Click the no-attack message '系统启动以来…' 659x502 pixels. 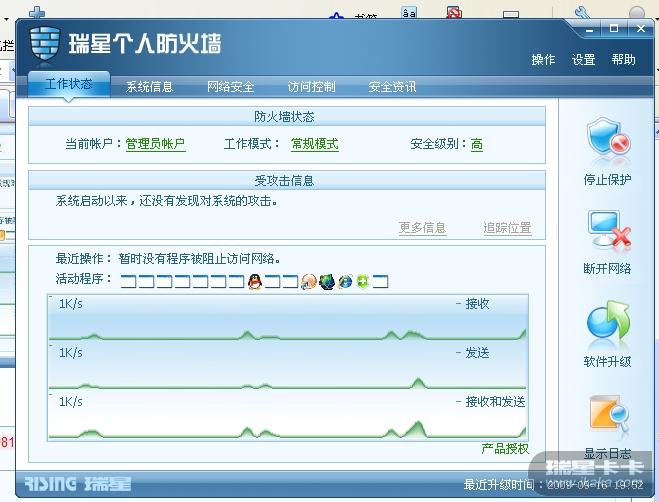(x=167, y=201)
